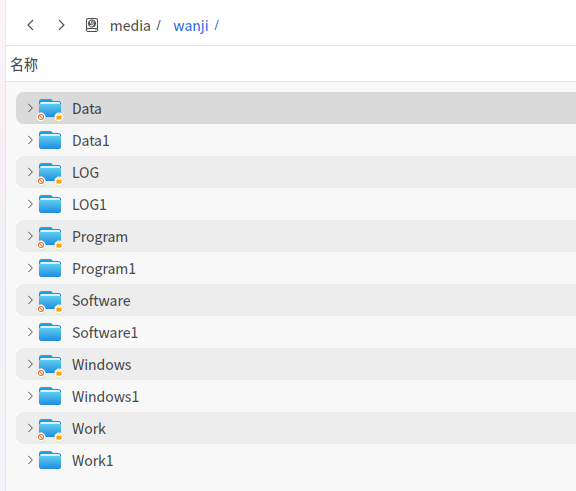Select the Work folder name
The image size is (576, 491).
89,429
